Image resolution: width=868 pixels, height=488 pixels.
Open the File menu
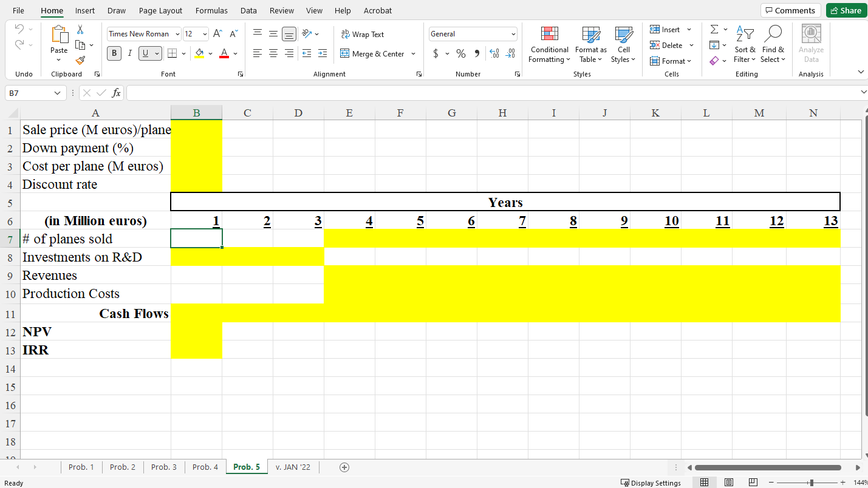pos(18,10)
